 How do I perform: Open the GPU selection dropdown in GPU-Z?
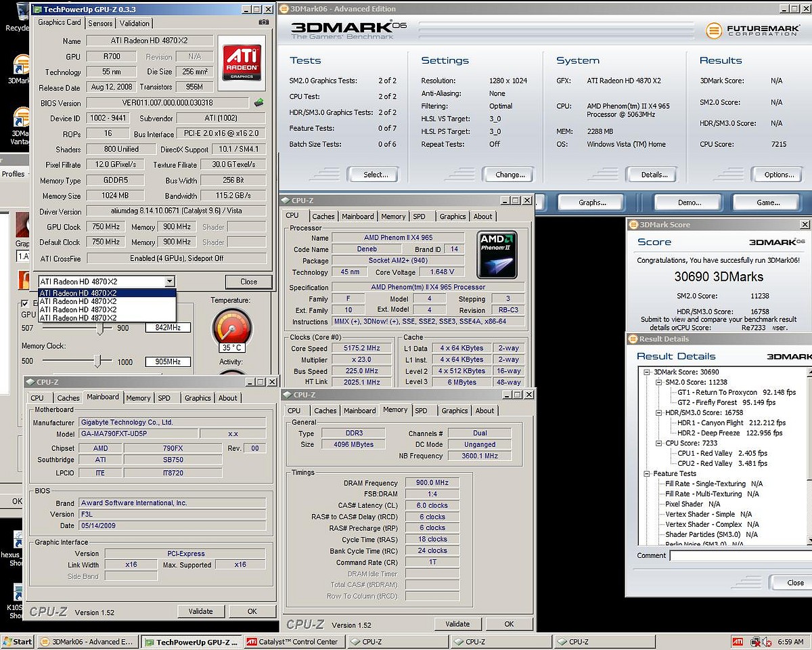click(169, 282)
